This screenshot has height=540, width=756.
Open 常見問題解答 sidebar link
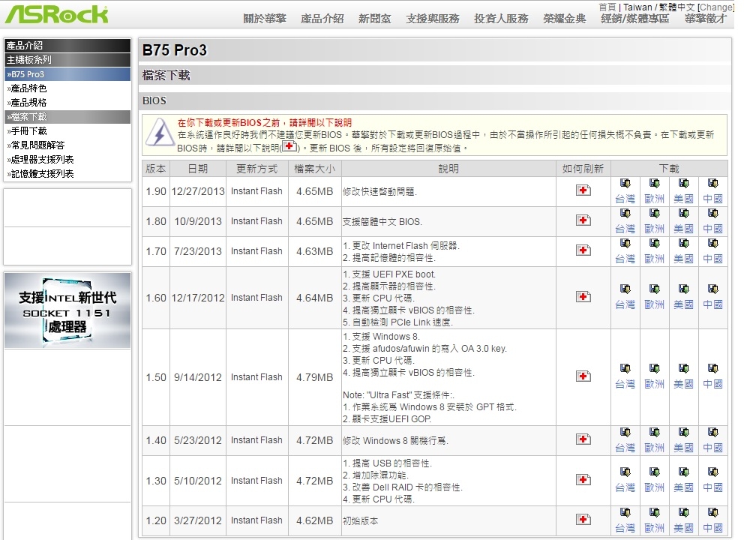pyautogui.click(x=36, y=145)
